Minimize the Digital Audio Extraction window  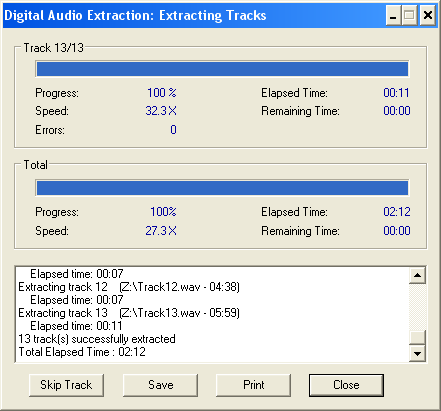pyautogui.click(x=394, y=15)
